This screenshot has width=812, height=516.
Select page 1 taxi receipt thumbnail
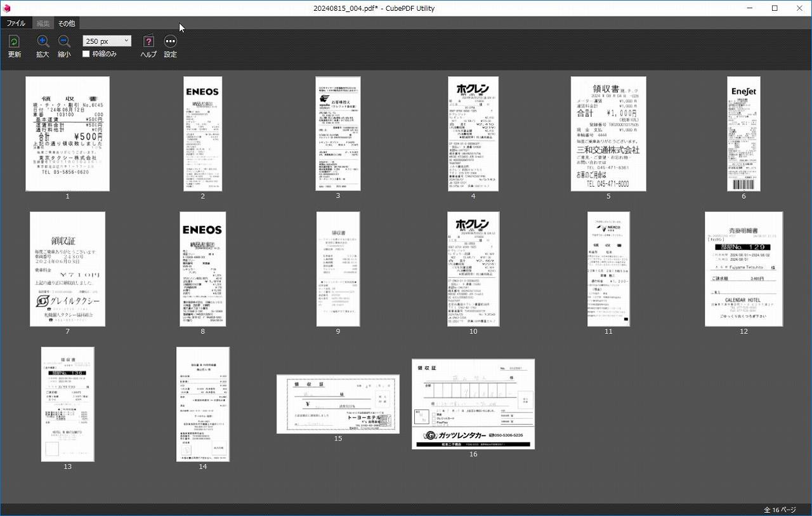point(67,134)
